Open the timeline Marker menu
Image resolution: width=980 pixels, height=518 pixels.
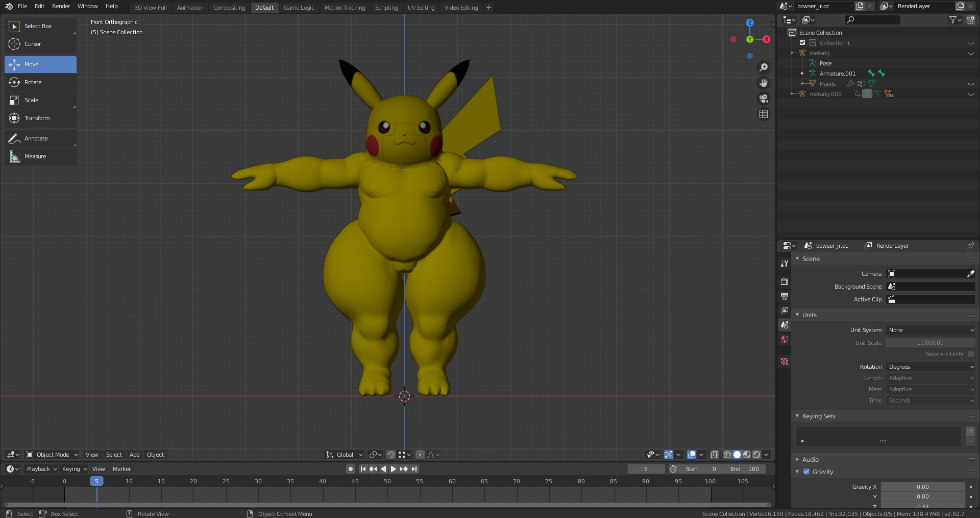point(121,469)
